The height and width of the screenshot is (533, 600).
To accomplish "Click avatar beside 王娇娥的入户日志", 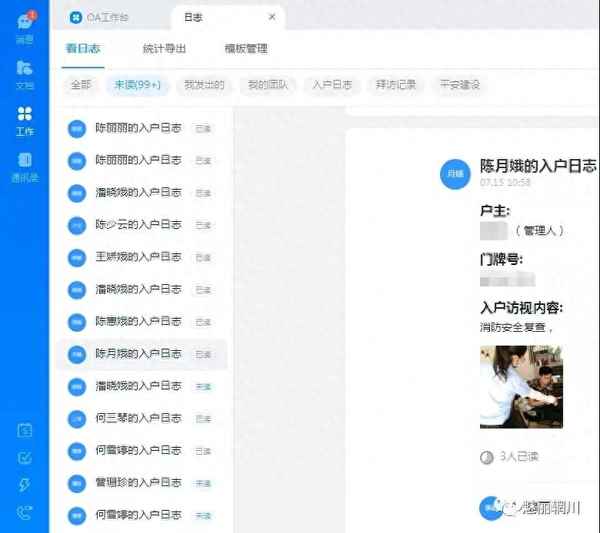I will pos(77,258).
